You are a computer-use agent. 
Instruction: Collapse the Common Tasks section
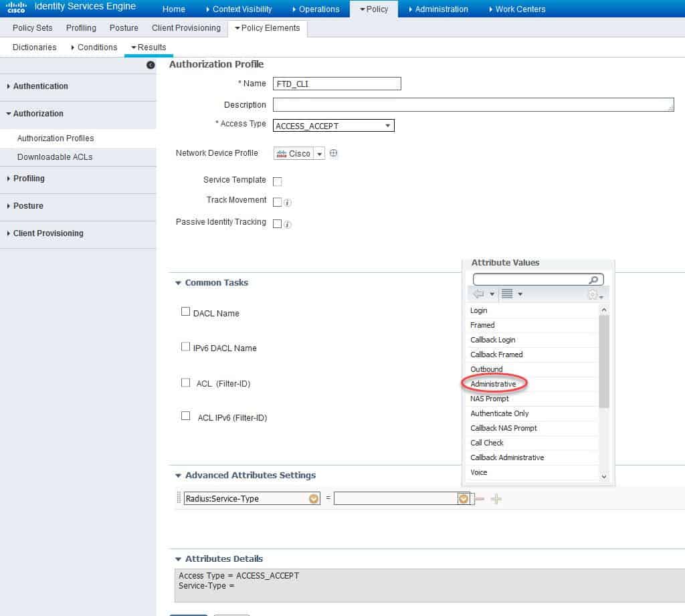(178, 283)
